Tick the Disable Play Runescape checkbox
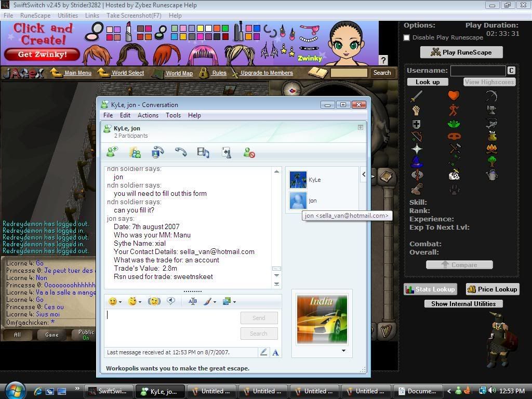Image resolution: width=532 pixels, height=399 pixels. click(407, 37)
